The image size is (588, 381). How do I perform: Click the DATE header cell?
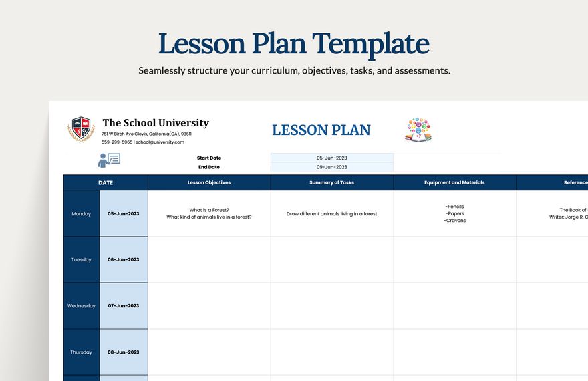[106, 182]
